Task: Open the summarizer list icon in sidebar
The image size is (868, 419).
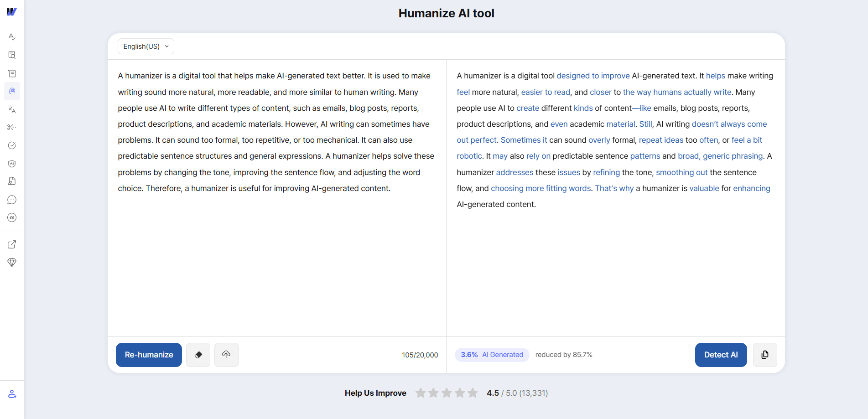Action: tap(12, 73)
